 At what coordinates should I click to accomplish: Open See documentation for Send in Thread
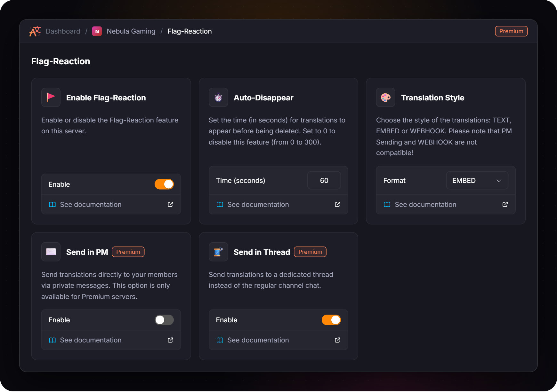point(278,340)
